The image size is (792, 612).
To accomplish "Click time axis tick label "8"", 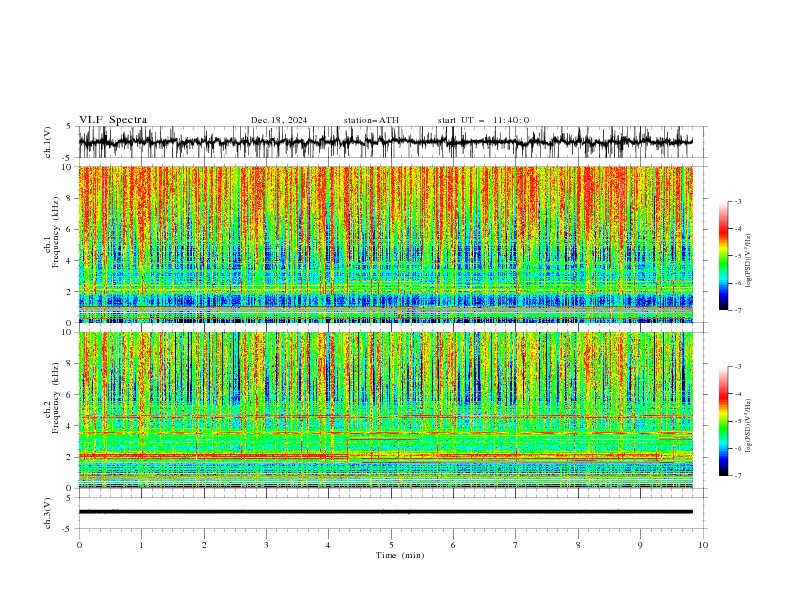I will (578, 545).
